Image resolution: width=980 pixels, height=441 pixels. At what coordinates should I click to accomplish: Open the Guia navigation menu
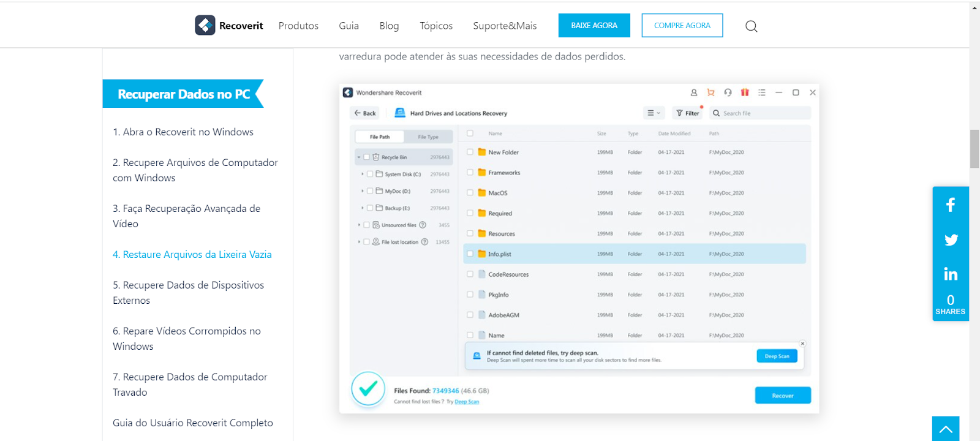coord(349,26)
